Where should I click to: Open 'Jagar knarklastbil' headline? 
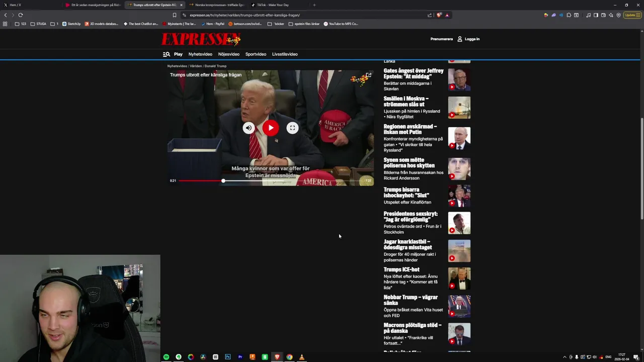[408, 244]
